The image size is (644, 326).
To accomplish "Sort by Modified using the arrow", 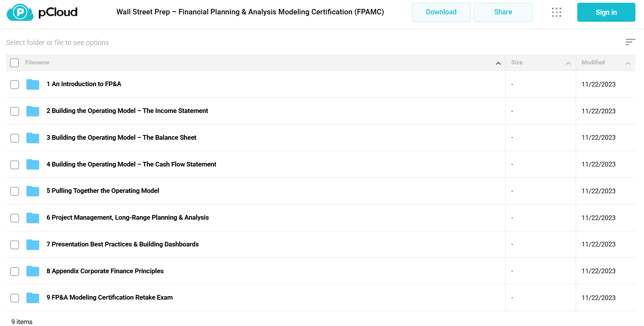I will click(628, 63).
